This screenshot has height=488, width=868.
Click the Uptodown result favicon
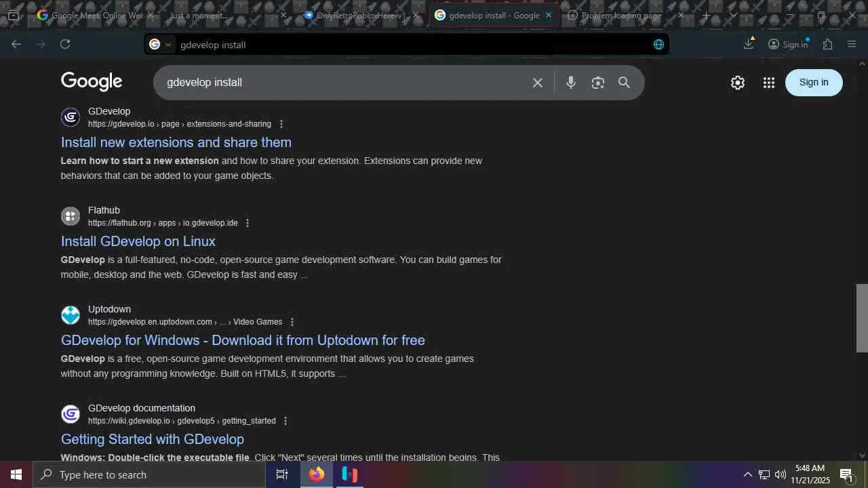point(71,315)
